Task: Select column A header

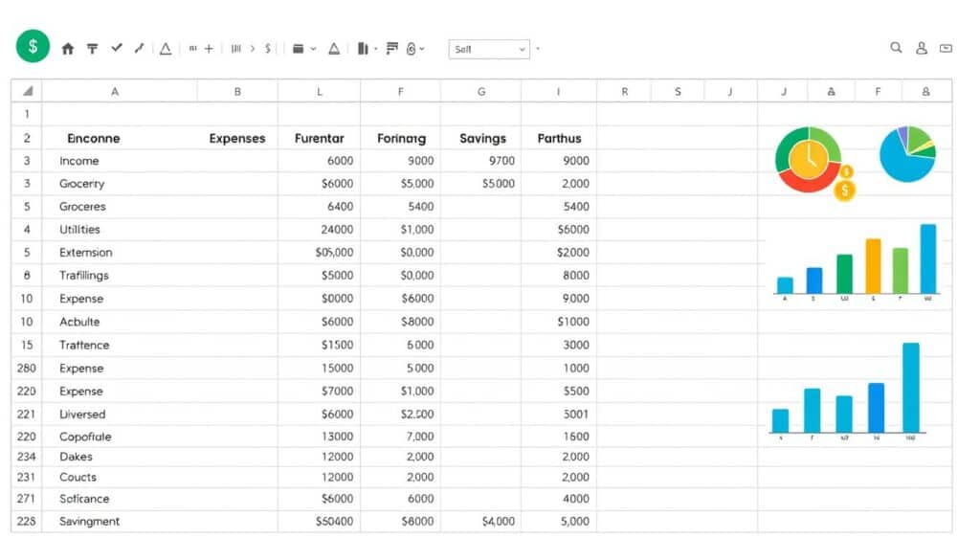Action: point(120,91)
